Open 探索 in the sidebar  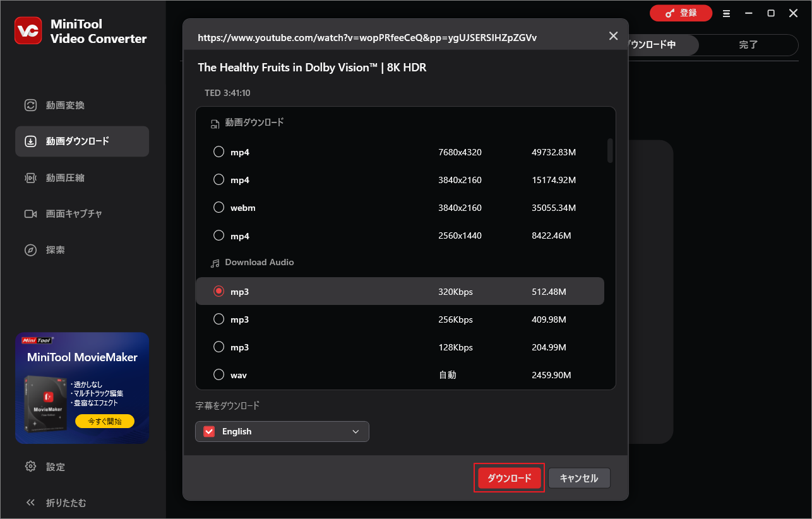coord(82,250)
